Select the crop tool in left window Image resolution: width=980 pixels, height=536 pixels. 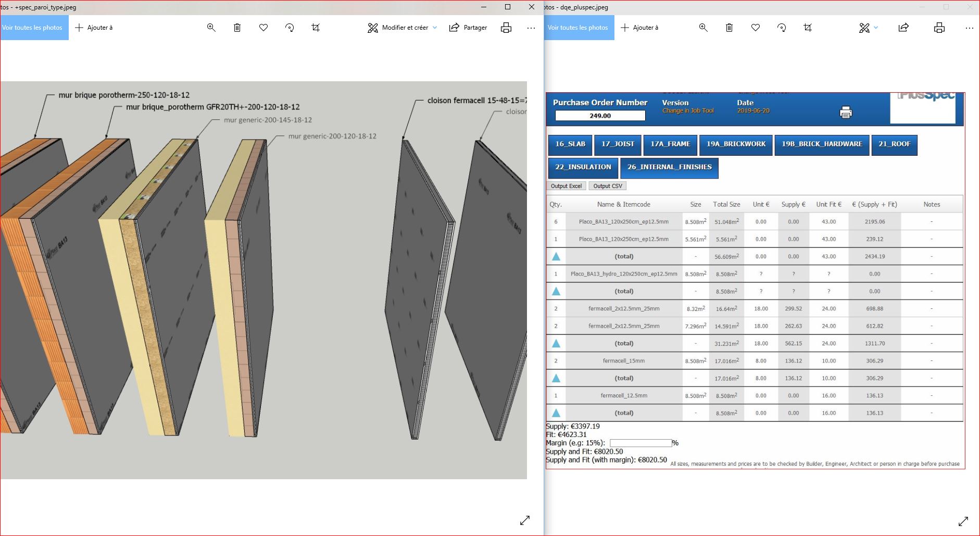coord(316,28)
